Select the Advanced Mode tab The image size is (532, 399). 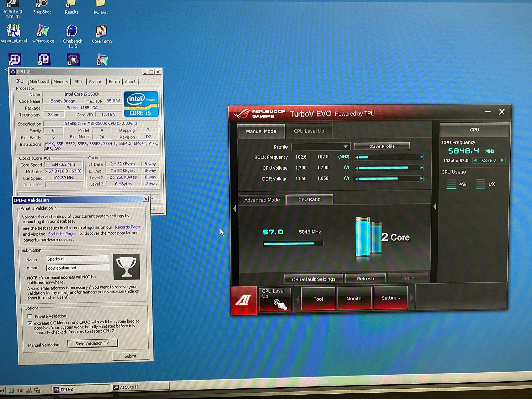(262, 200)
